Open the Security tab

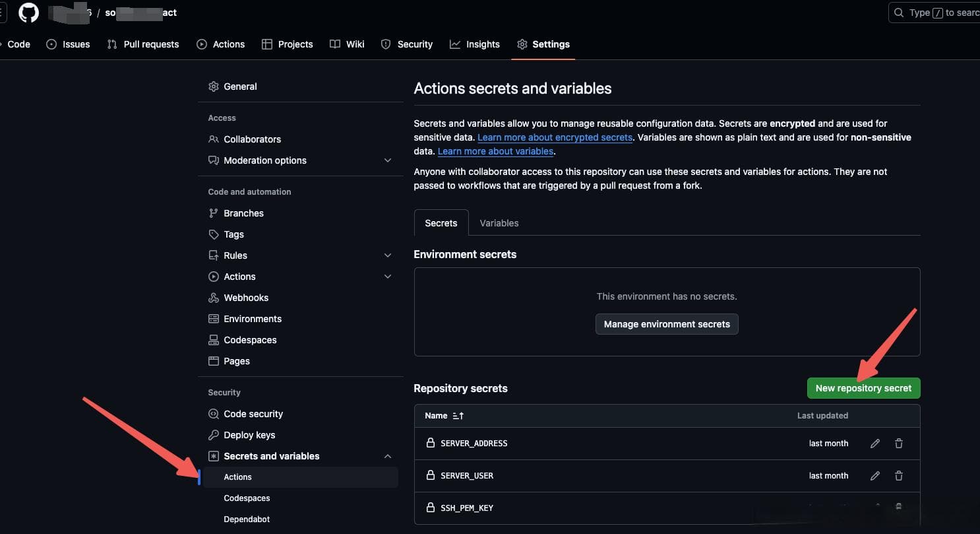(407, 44)
